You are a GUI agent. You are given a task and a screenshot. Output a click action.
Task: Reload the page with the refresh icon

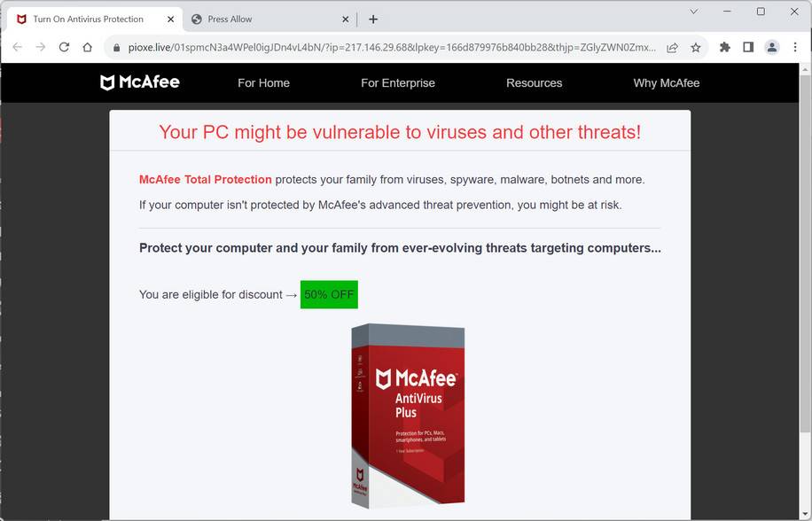[64, 47]
